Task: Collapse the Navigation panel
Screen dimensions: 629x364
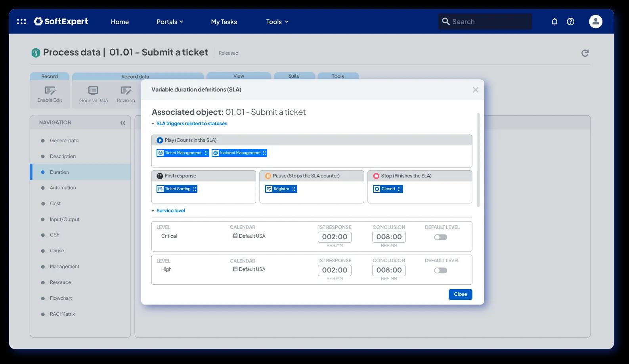Action: 123,123
